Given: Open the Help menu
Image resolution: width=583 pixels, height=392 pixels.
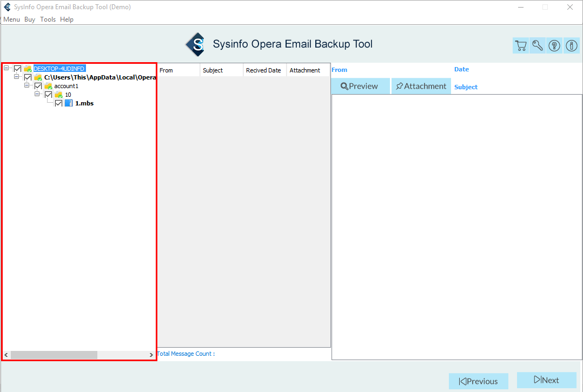Looking at the screenshot, I should point(67,19).
